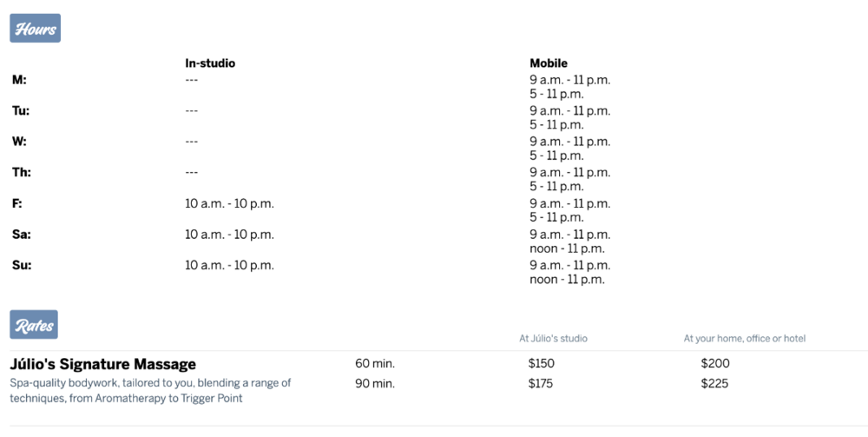Click the Monday 'M:' row label

19,80
